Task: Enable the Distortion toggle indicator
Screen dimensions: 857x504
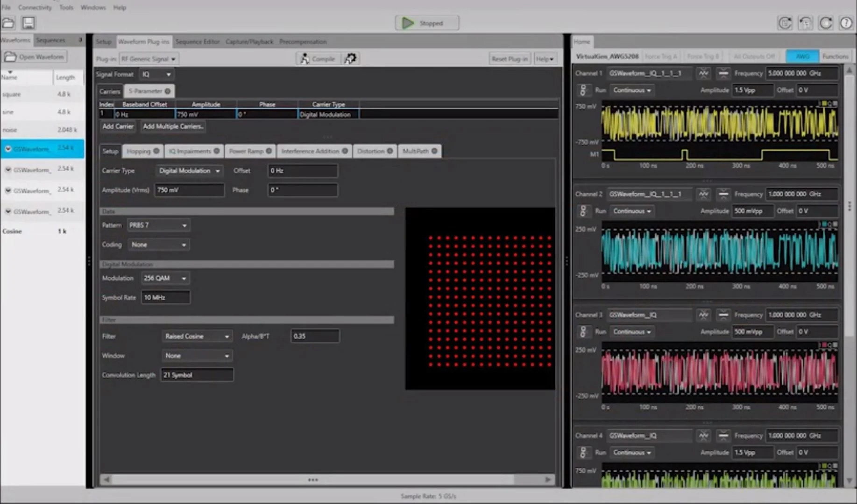Action: coord(390,151)
